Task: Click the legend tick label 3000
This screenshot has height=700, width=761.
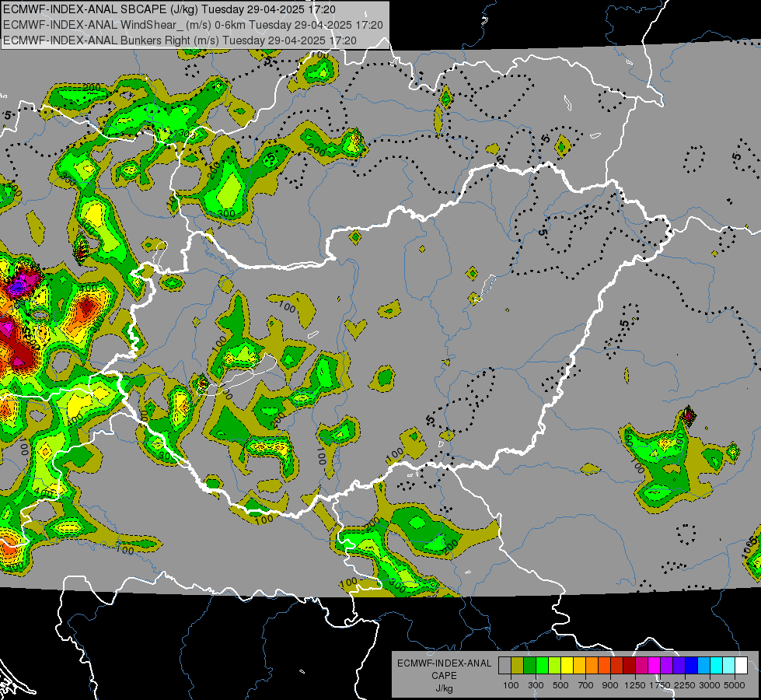Action: 709,685
